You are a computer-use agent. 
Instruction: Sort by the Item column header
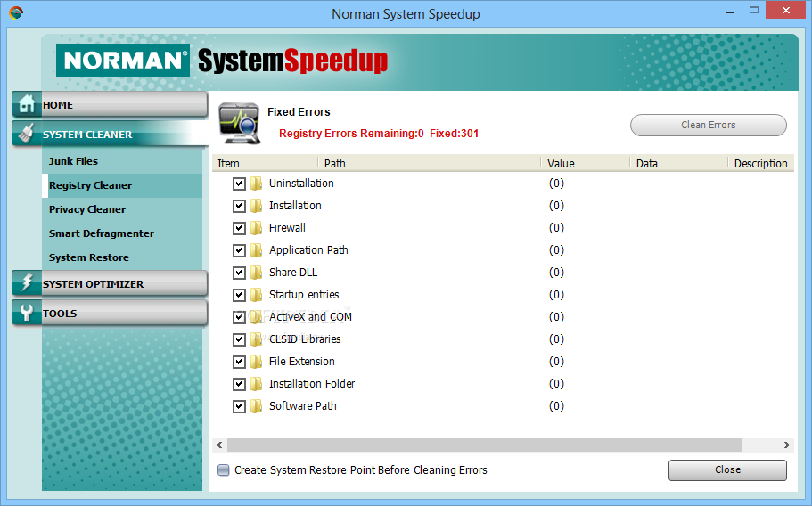click(265, 164)
